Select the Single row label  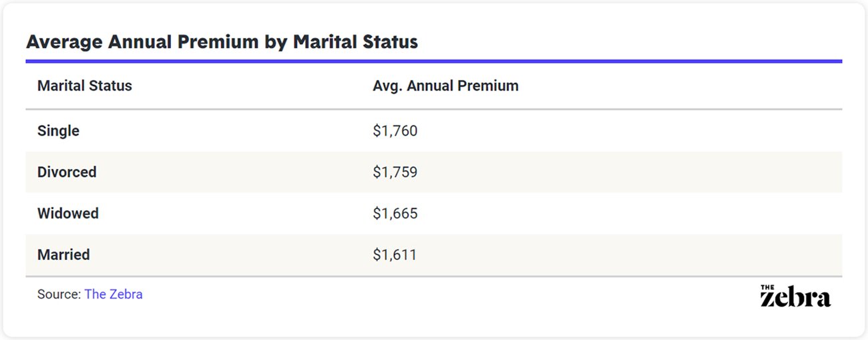point(58,131)
